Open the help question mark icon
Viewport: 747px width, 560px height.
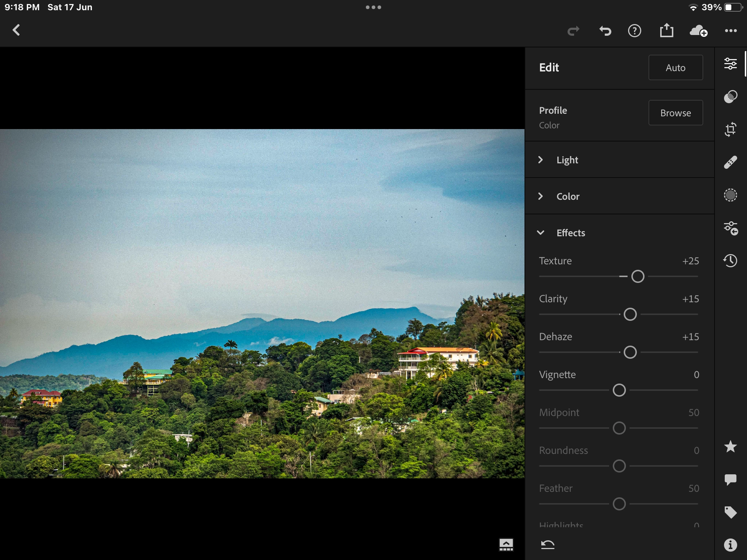(x=634, y=31)
